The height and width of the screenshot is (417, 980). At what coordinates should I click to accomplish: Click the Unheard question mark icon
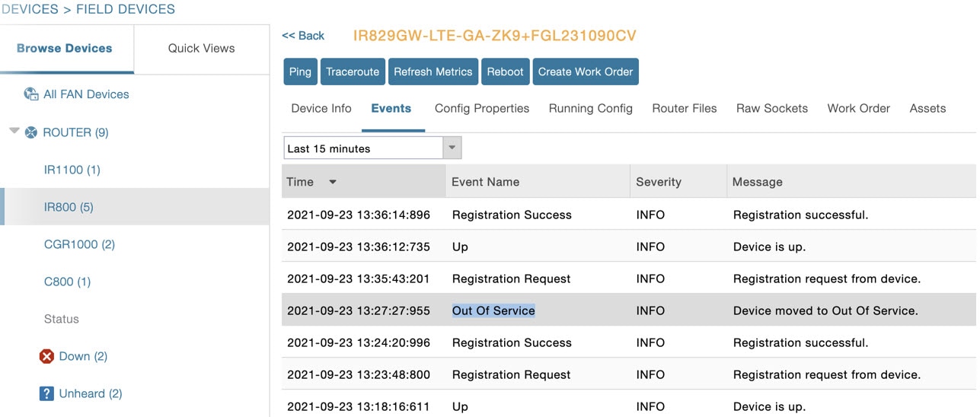pyautogui.click(x=46, y=393)
